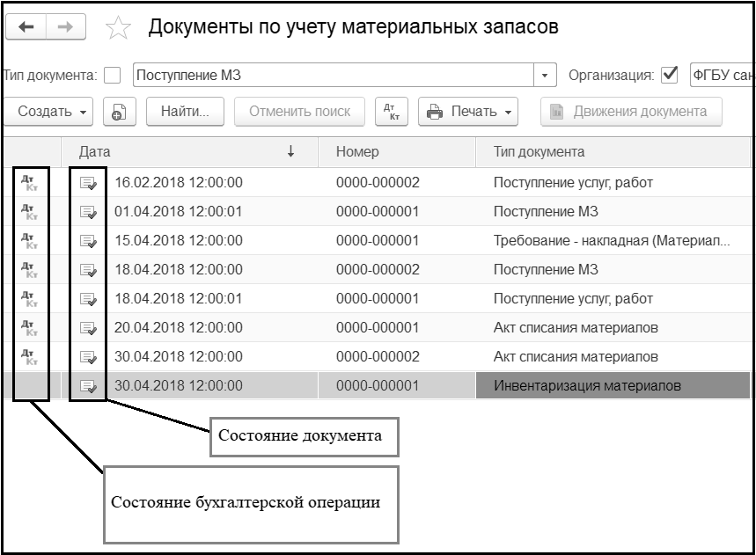Uncheck the Организация filter checkbox
Image resolution: width=756 pixels, height=555 pixels.
pyautogui.click(x=670, y=75)
